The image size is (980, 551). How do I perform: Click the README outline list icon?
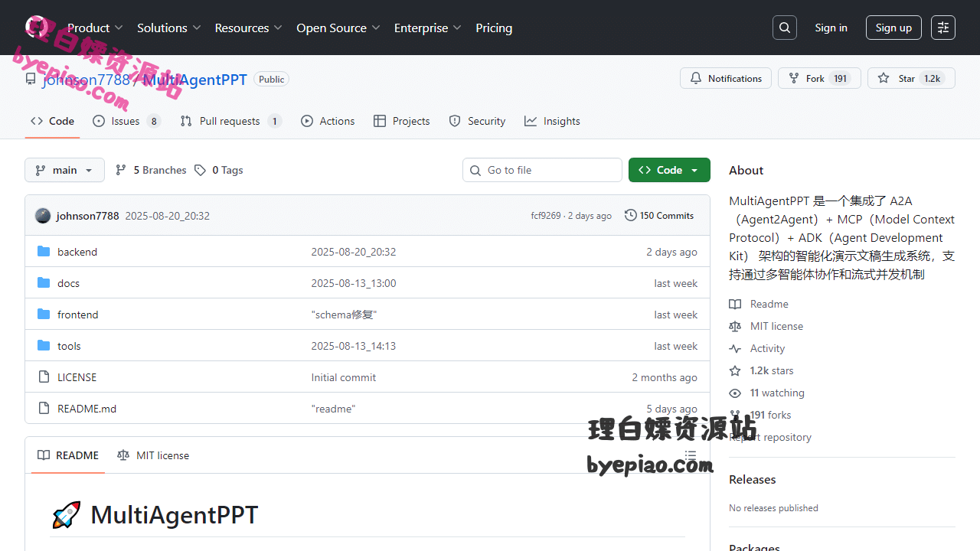[691, 455]
